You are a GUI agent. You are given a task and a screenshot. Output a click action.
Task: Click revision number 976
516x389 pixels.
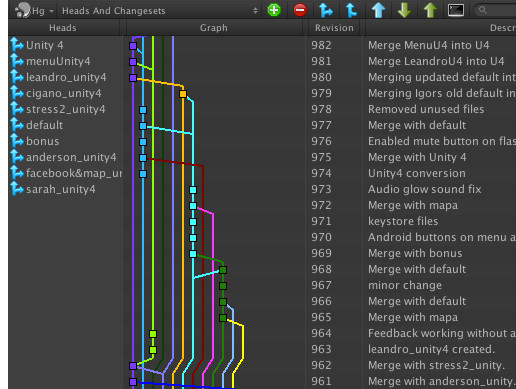pyautogui.click(x=321, y=141)
